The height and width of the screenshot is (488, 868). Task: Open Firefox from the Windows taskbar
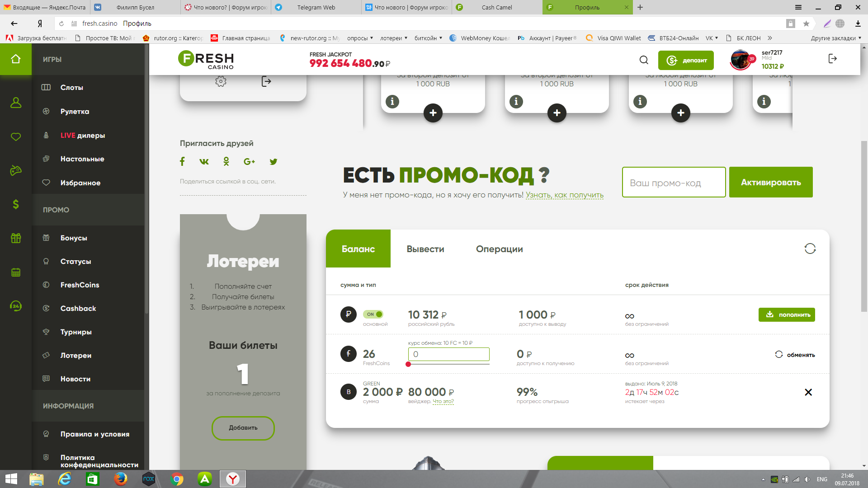tap(120, 479)
